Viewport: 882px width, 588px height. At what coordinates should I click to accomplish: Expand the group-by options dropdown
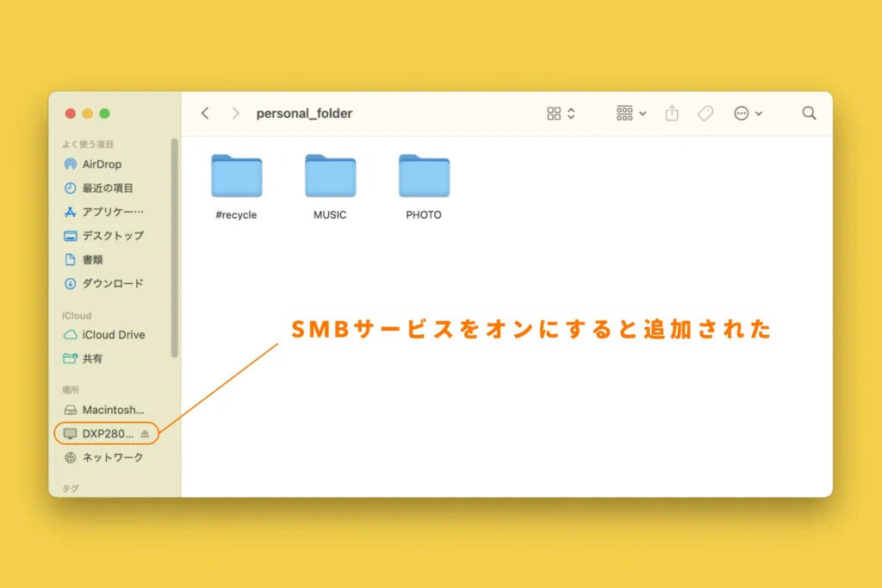coord(631,114)
